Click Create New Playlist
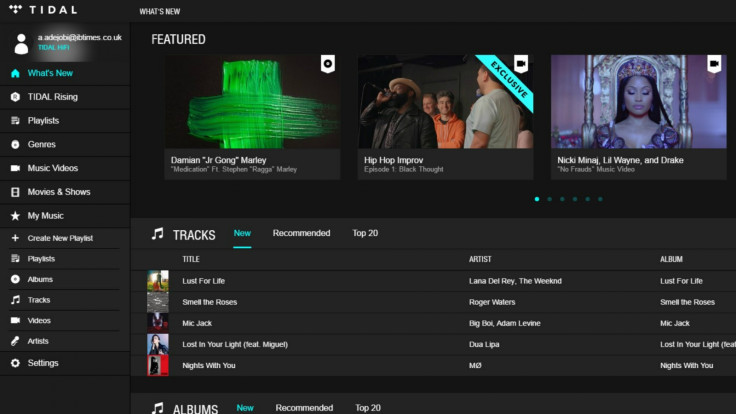The image size is (736, 414). [60, 238]
